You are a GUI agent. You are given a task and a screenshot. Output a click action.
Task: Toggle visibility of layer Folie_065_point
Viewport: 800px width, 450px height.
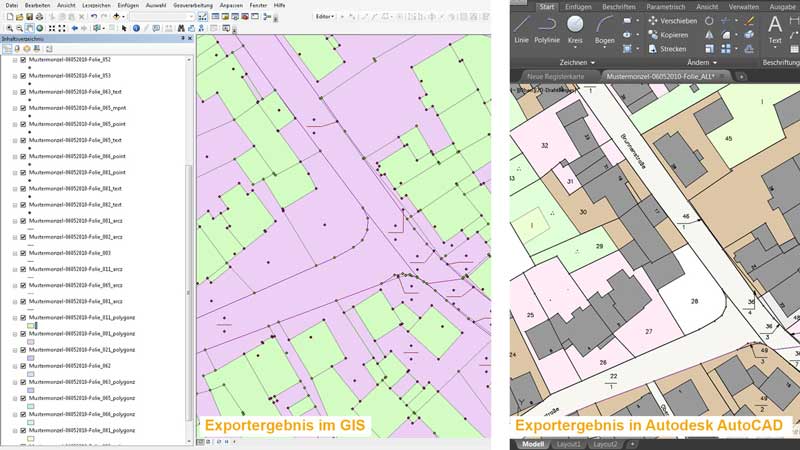pyautogui.click(x=23, y=124)
